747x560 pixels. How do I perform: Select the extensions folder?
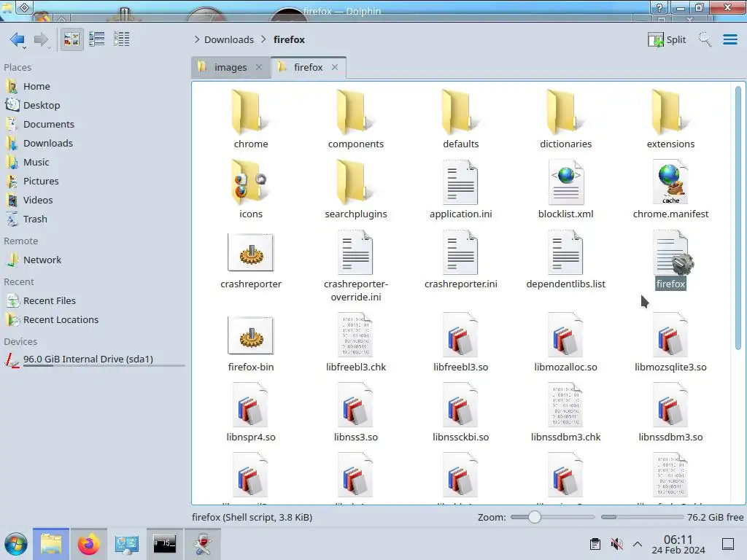tap(670, 119)
